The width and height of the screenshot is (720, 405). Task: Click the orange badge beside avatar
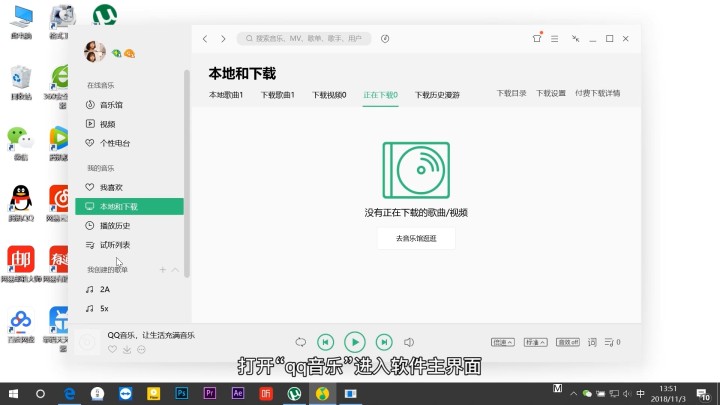(x=130, y=54)
